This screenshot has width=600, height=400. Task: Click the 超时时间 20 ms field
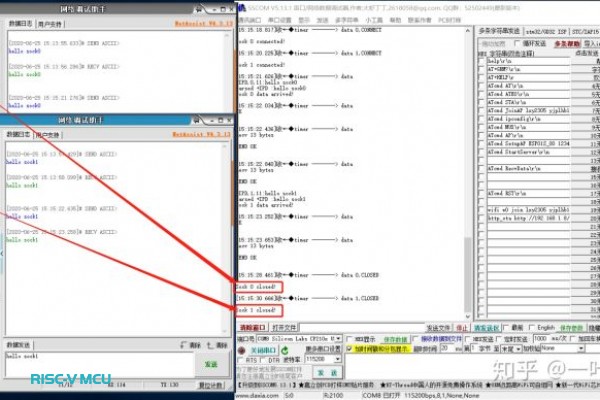pos(447,348)
